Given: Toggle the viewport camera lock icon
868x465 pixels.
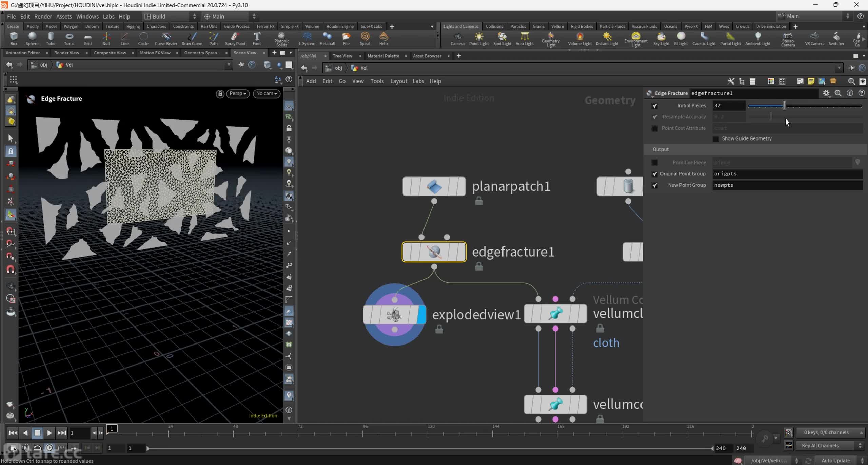Looking at the screenshot, I should click(220, 93).
